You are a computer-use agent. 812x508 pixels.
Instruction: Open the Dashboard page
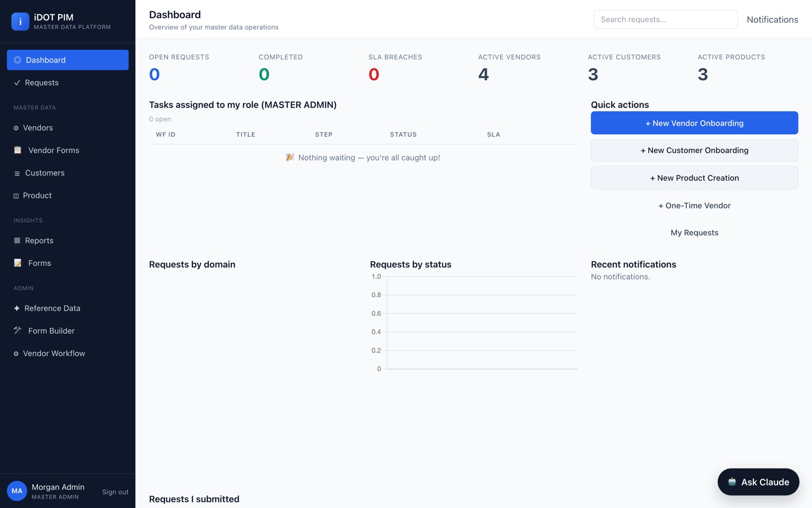[x=68, y=60]
